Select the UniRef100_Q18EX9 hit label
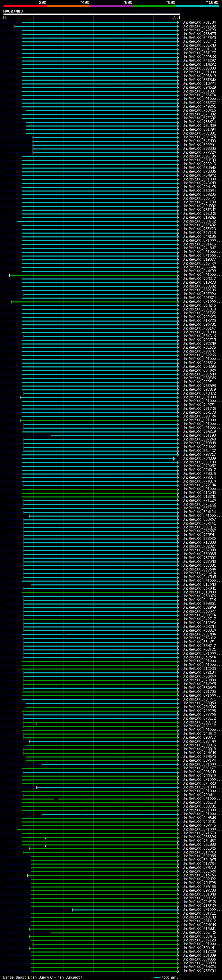The image size is (222, 980). (199, 906)
